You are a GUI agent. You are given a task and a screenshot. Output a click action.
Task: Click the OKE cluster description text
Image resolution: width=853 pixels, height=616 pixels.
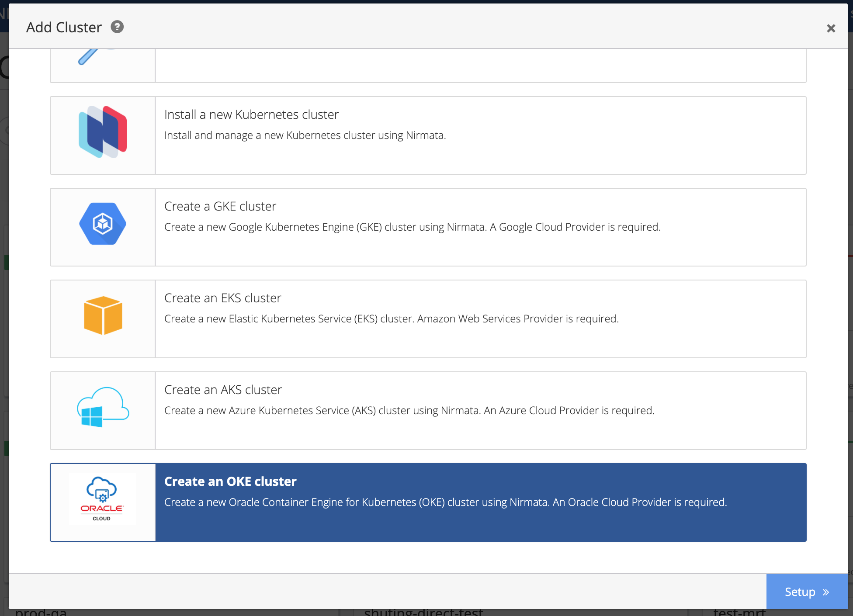pyautogui.click(x=445, y=502)
